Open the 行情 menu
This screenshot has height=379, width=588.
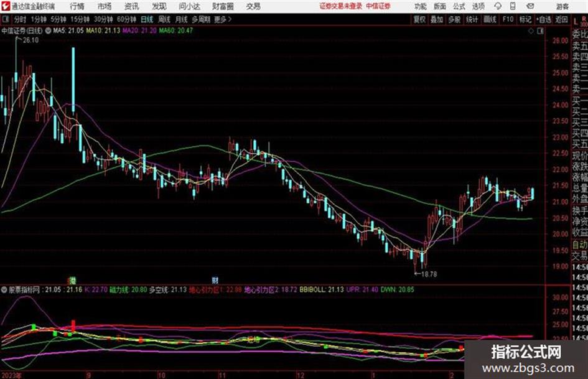77,6
